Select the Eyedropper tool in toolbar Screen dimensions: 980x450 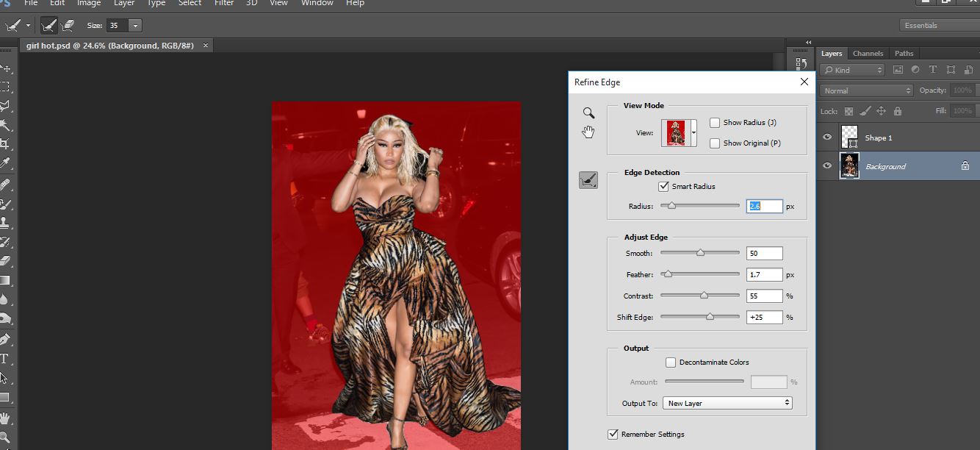coord(5,162)
